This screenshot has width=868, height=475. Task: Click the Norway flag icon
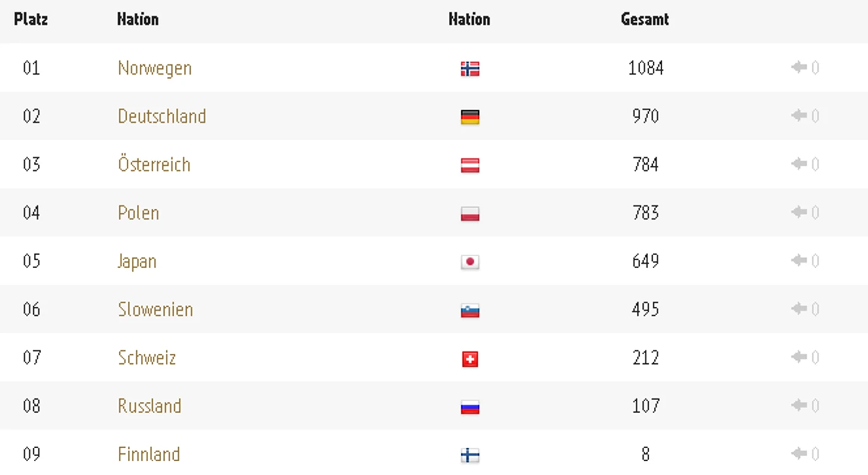[x=470, y=69]
